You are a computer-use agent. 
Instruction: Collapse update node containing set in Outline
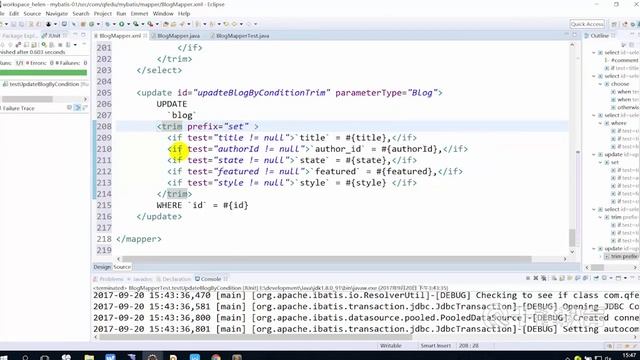[x=594, y=154]
